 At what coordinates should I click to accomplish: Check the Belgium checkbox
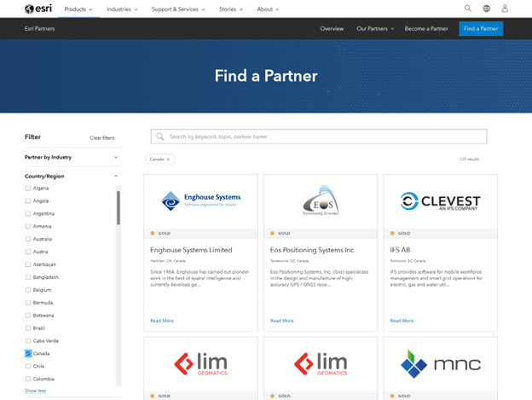coord(28,290)
